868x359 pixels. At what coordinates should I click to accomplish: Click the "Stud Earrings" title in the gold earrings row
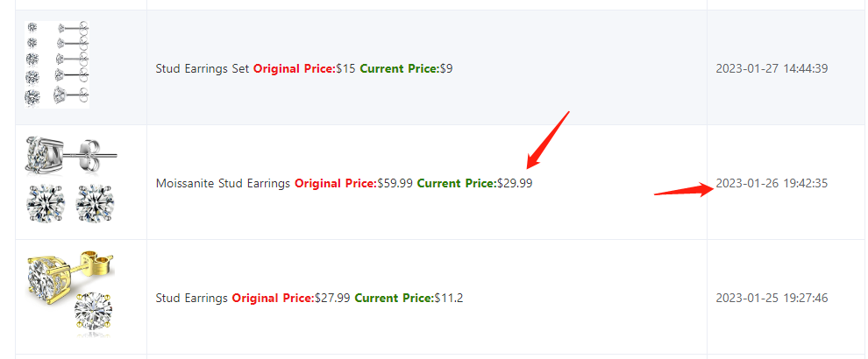pyautogui.click(x=191, y=298)
